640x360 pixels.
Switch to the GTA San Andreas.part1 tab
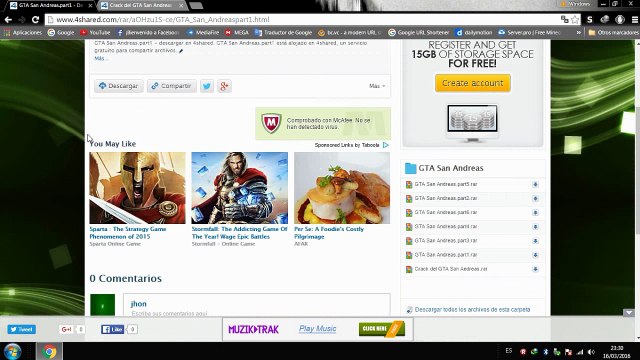(51, 5)
